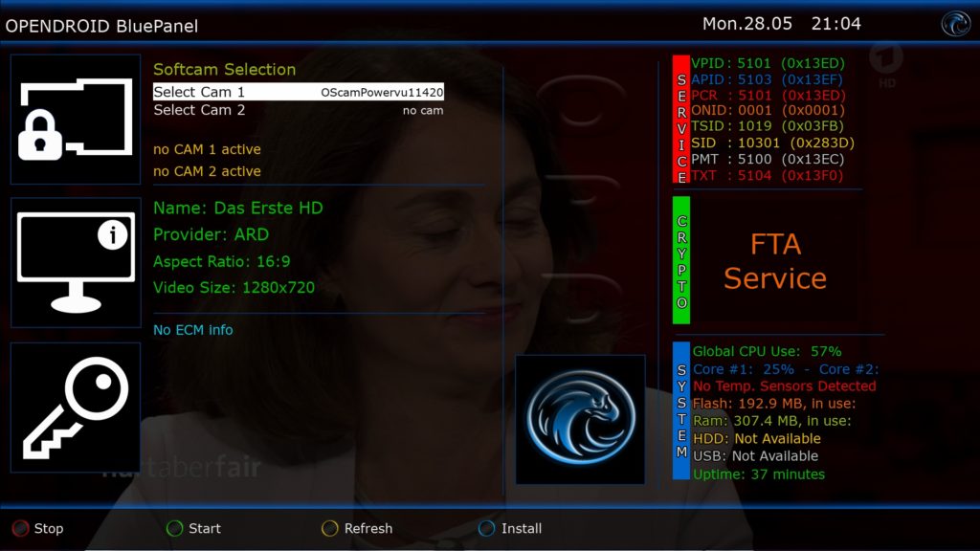Viewport: 980px width, 551px height.
Task: Select the Install label
Action: 522,528
